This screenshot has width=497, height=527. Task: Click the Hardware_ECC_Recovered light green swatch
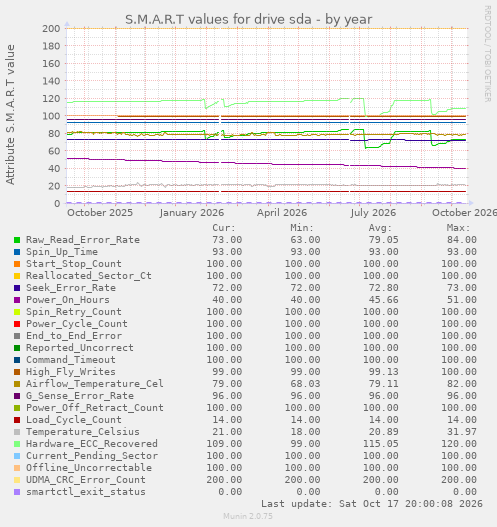click(17, 444)
